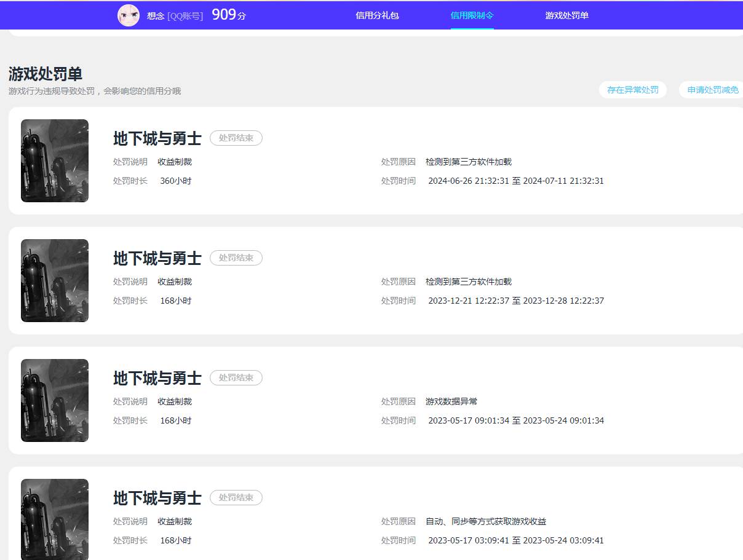Viewport: 743px width, 560px height.
Task: Open game thumbnail of the 360小时 penalty card
Action: (55, 160)
